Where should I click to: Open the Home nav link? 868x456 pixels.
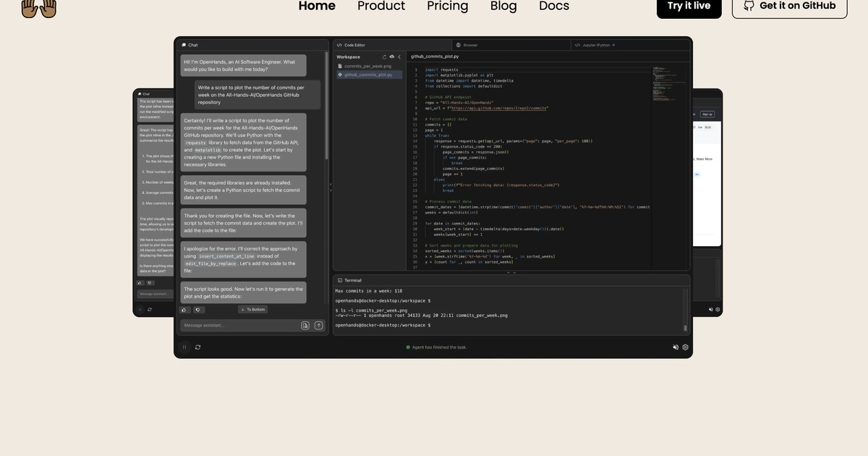(317, 6)
